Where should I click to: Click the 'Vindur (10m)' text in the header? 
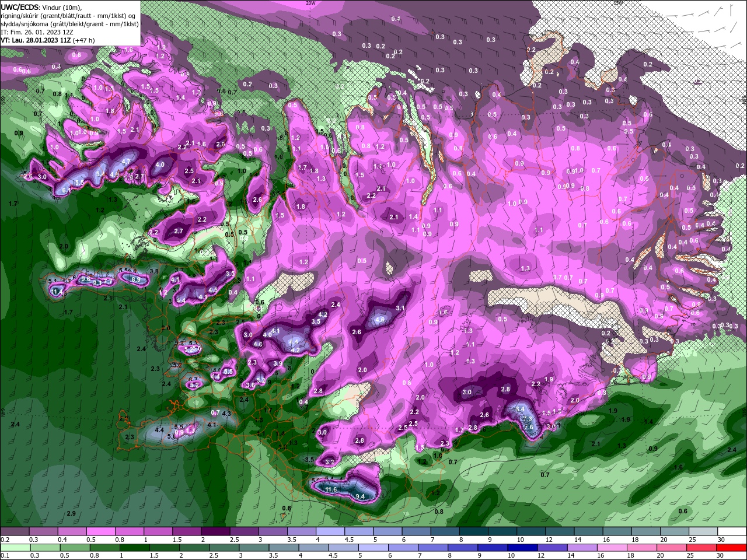click(x=62, y=7)
